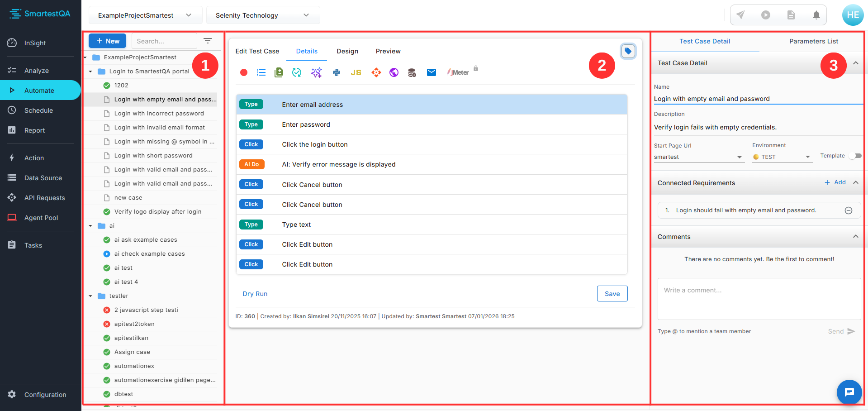Click the filter icon beside the search box
868x411 pixels.
coord(208,41)
